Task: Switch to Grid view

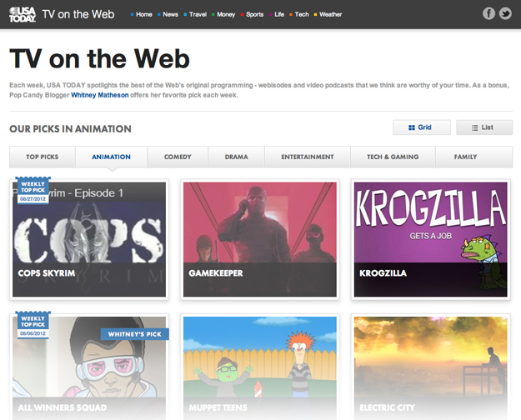Action: click(421, 127)
